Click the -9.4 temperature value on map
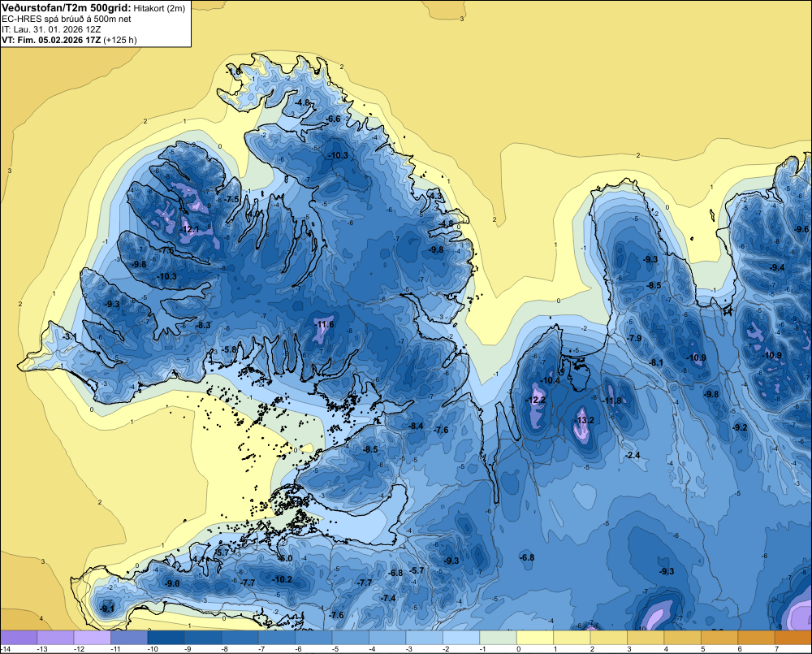The image size is (812, 654). click(777, 268)
